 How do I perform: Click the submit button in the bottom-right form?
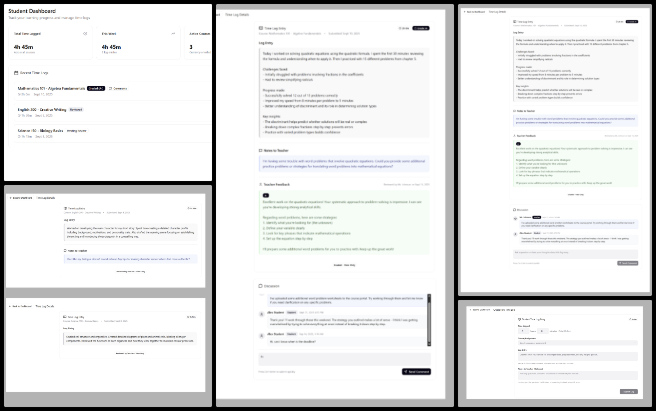coord(625,391)
